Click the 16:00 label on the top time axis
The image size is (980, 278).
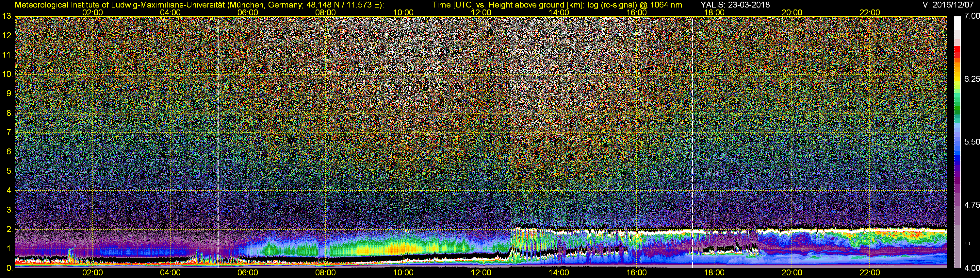[x=636, y=12]
